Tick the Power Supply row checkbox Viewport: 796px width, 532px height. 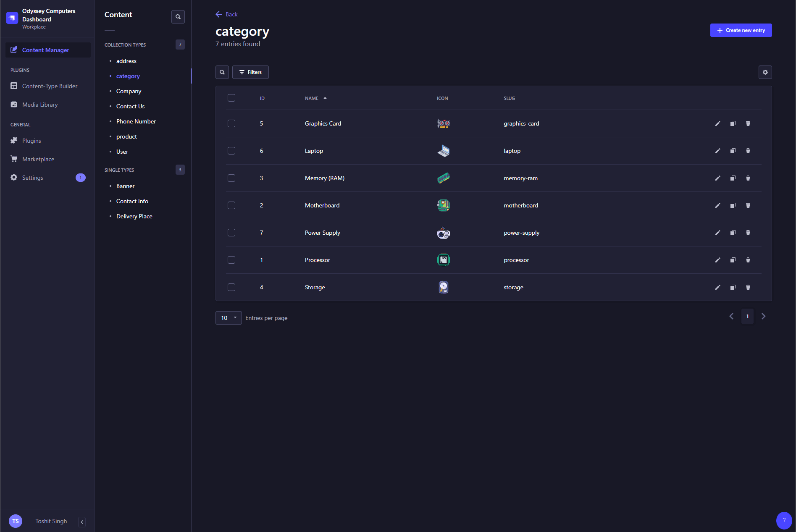(x=231, y=233)
